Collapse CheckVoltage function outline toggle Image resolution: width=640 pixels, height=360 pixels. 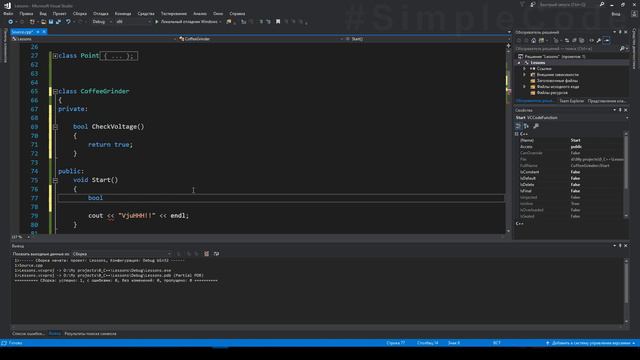pos(55,127)
